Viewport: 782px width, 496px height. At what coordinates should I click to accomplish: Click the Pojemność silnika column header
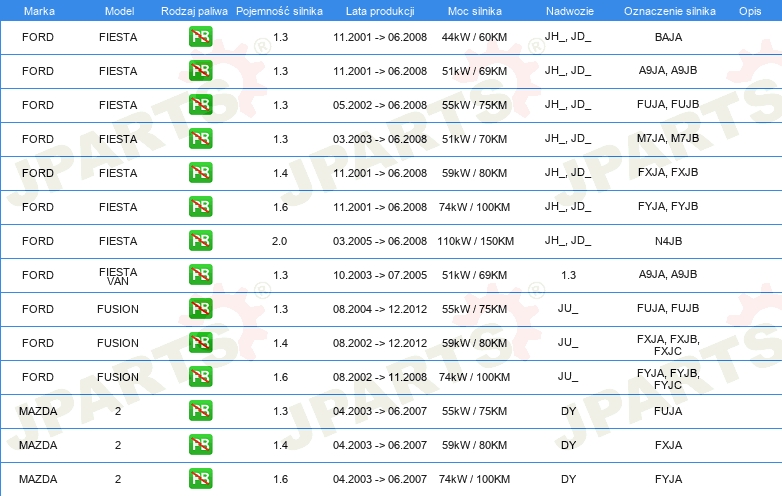pos(279,10)
